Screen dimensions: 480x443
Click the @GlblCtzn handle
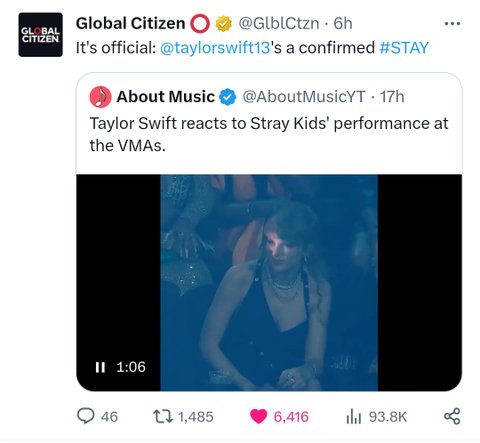(x=279, y=24)
